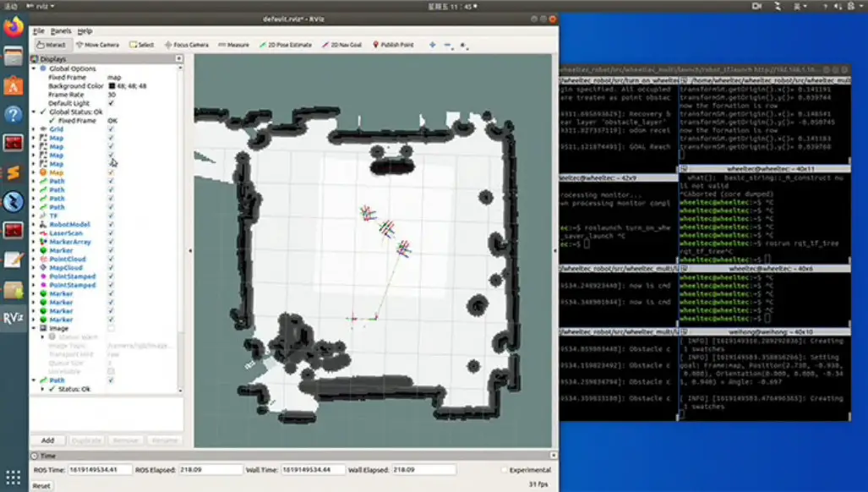This screenshot has width=868, height=492.
Task: Expand the TF display tree item
Action: click(x=33, y=215)
